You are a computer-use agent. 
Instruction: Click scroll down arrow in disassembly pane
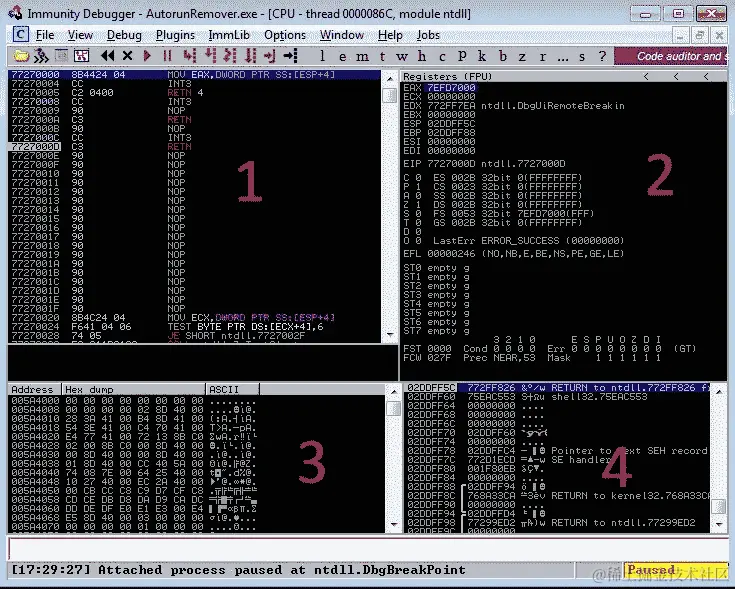(x=390, y=335)
